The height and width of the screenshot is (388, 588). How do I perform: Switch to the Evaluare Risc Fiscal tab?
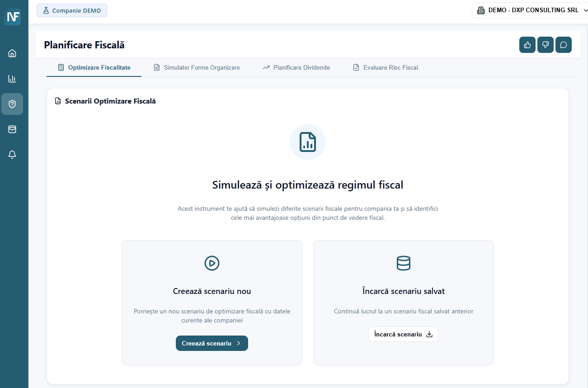coord(386,68)
